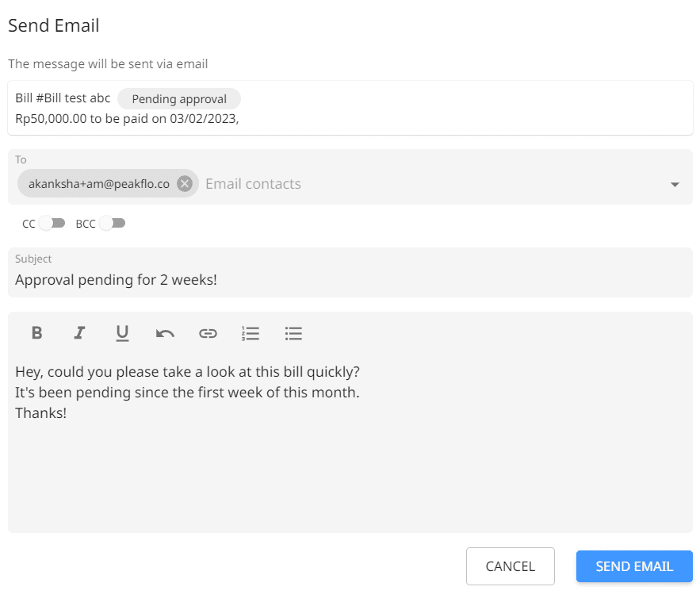Apply bold formatting in the editor
This screenshot has width=700, height=602.
(37, 332)
